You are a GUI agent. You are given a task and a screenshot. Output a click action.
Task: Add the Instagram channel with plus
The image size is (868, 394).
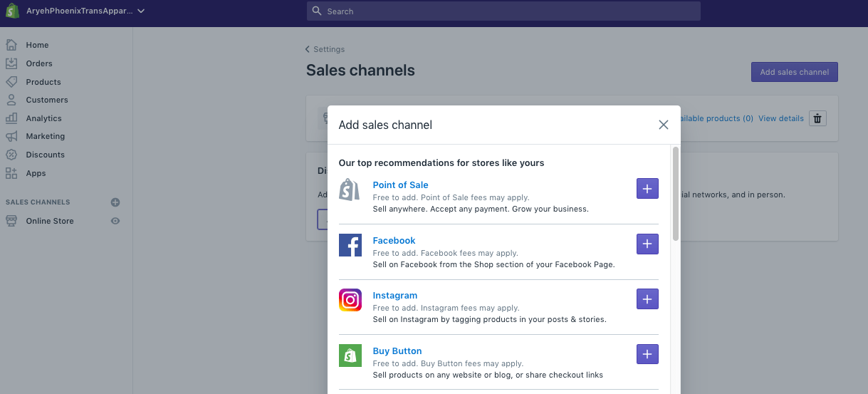coord(647,299)
